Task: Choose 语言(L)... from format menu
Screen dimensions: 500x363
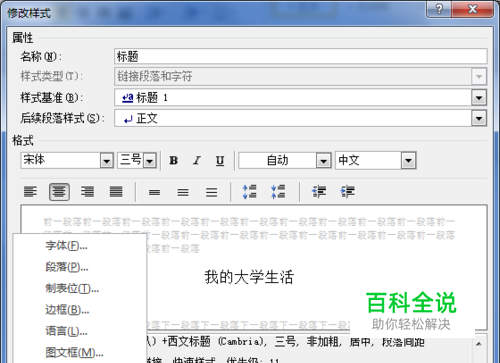Action: [66, 331]
